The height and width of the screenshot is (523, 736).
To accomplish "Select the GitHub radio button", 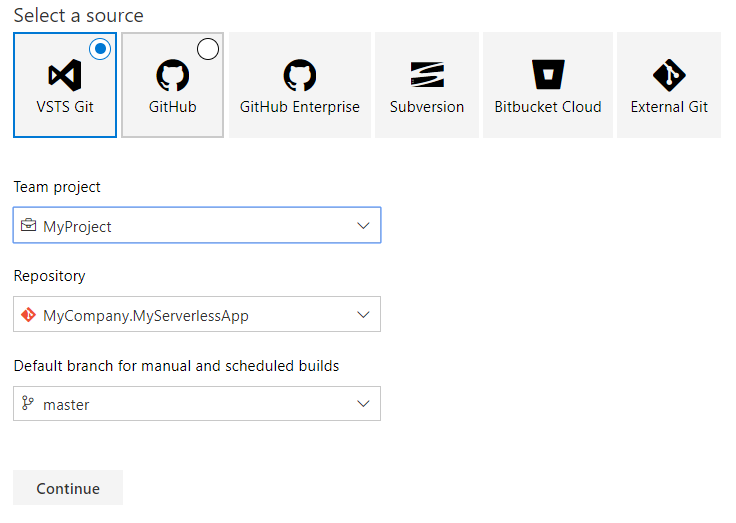I will click(x=208, y=49).
